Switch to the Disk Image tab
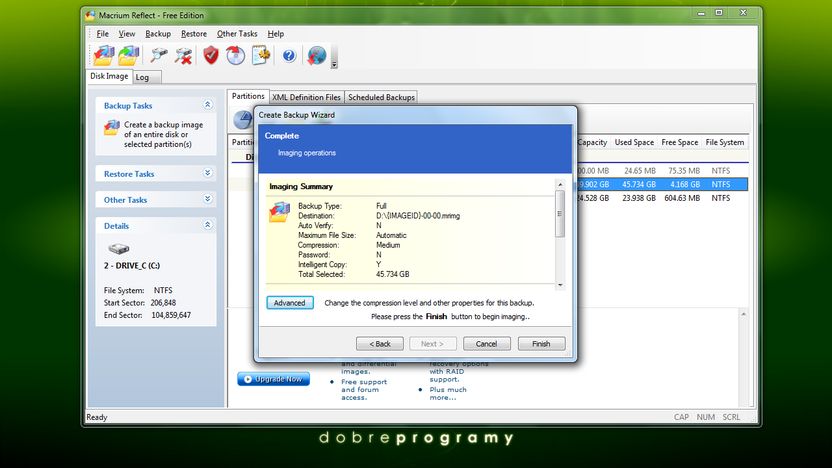 pyautogui.click(x=109, y=76)
